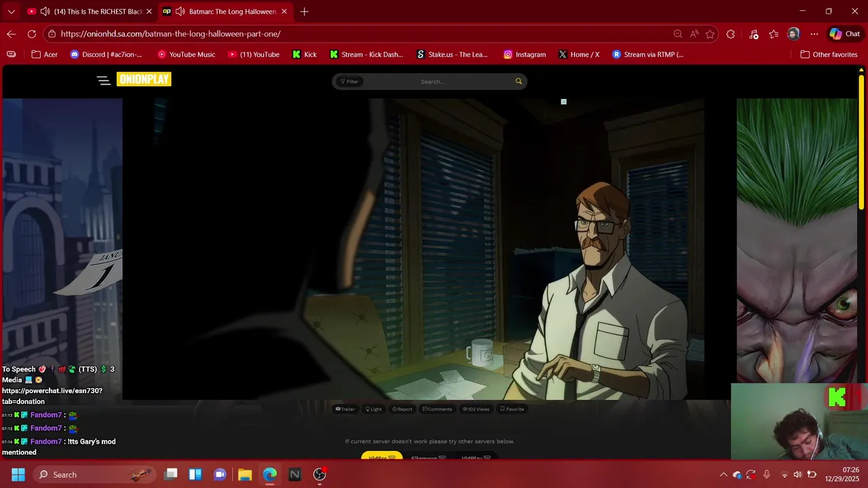Open the OBS Studio taskbar icon
This screenshot has width=868, height=488.
click(319, 474)
